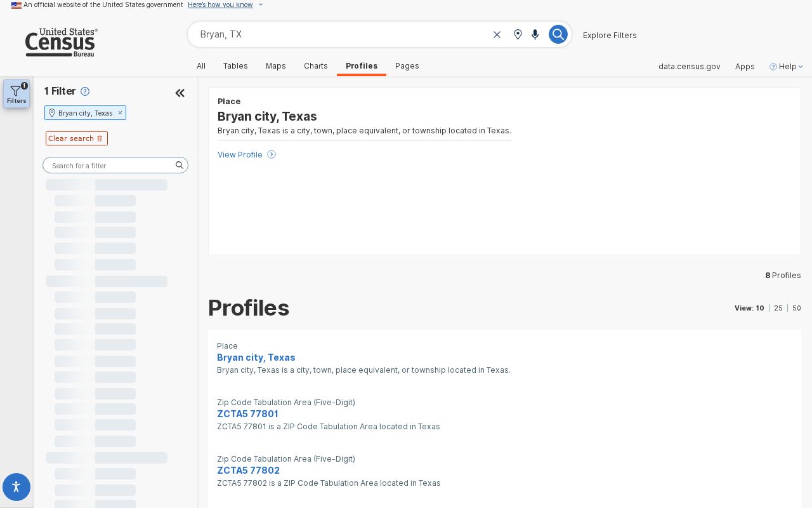Switch to the All tab
Viewport: 812px width, 508px height.
click(x=201, y=66)
